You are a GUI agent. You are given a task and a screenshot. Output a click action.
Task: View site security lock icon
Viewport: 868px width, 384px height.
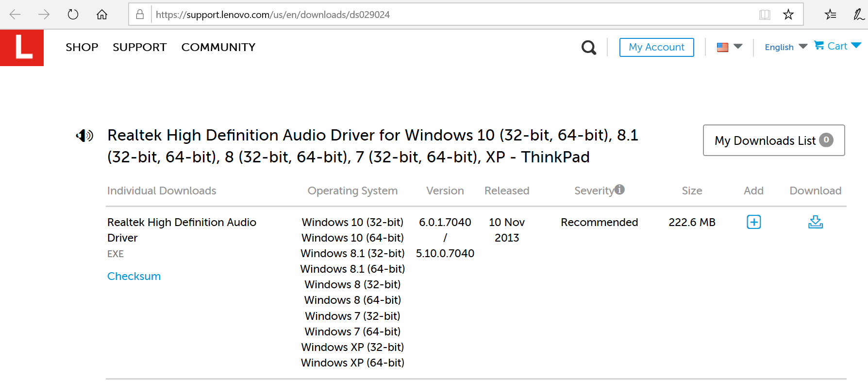[140, 15]
